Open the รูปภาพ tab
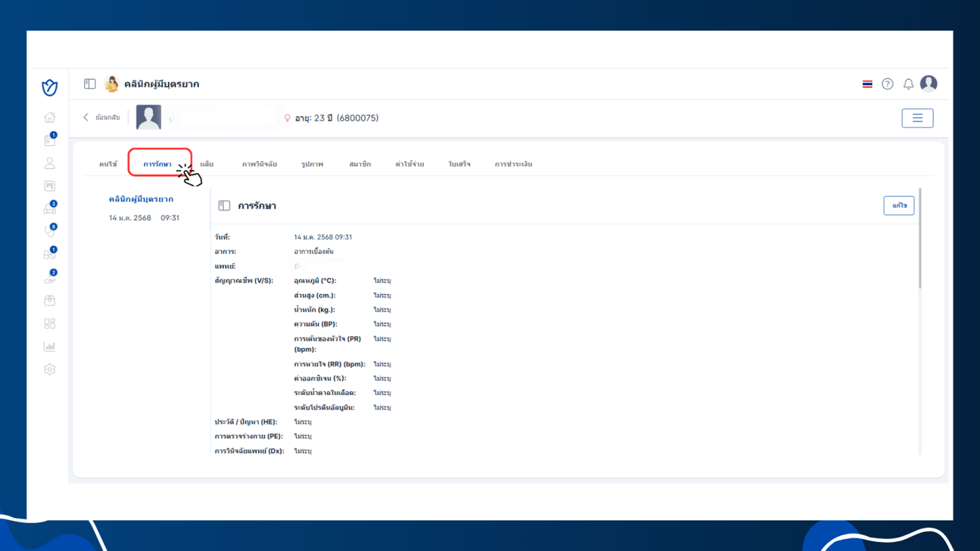This screenshot has height=551, width=980. (312, 165)
